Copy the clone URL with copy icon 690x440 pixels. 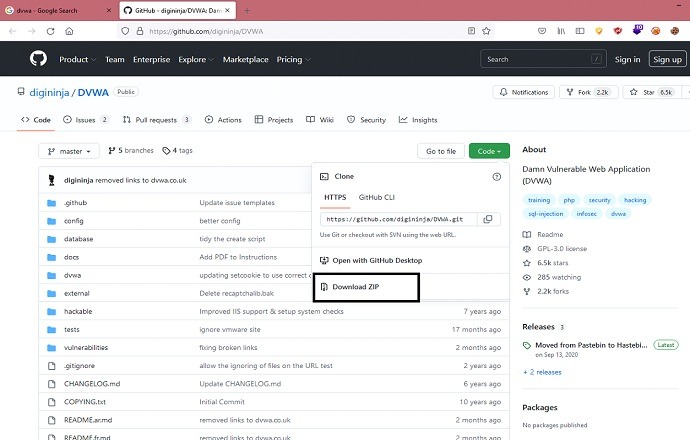pos(488,219)
